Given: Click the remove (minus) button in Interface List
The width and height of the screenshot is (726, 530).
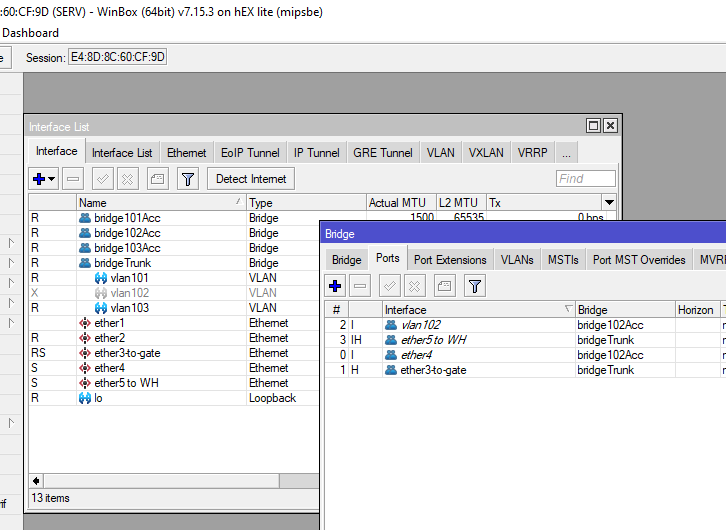Looking at the screenshot, I should click(73, 179).
